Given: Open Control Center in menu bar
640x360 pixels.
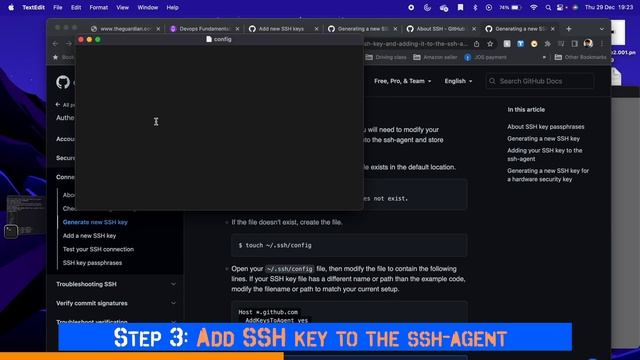Looking at the screenshot, I should (561, 7).
